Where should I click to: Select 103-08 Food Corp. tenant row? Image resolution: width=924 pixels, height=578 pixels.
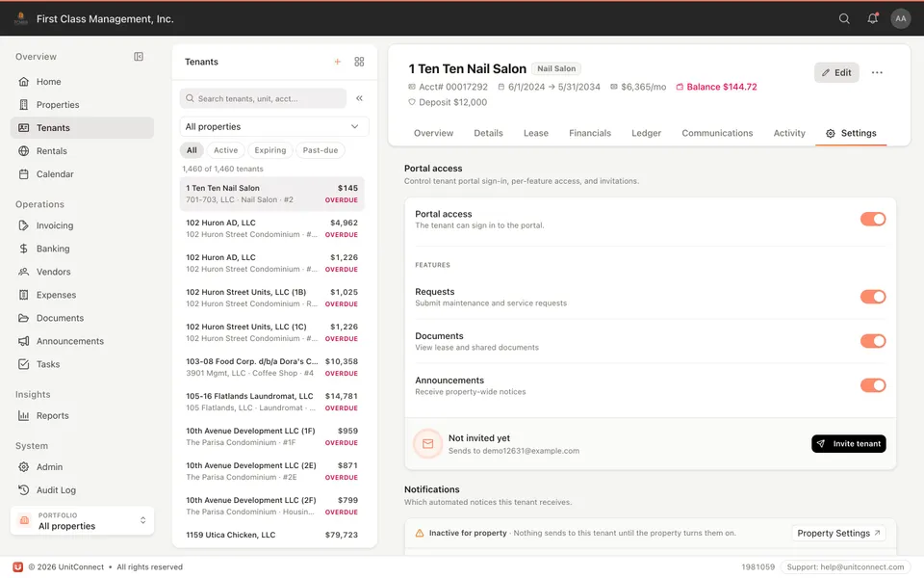271,367
